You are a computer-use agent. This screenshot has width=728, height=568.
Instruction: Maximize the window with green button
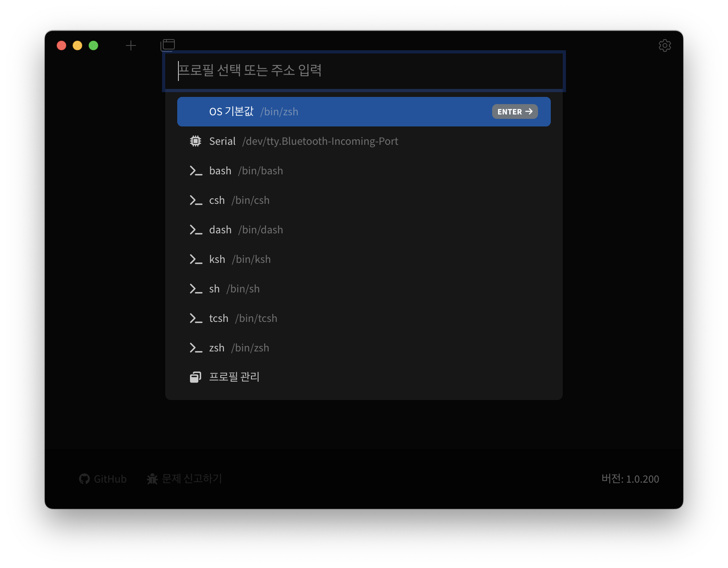point(93,45)
